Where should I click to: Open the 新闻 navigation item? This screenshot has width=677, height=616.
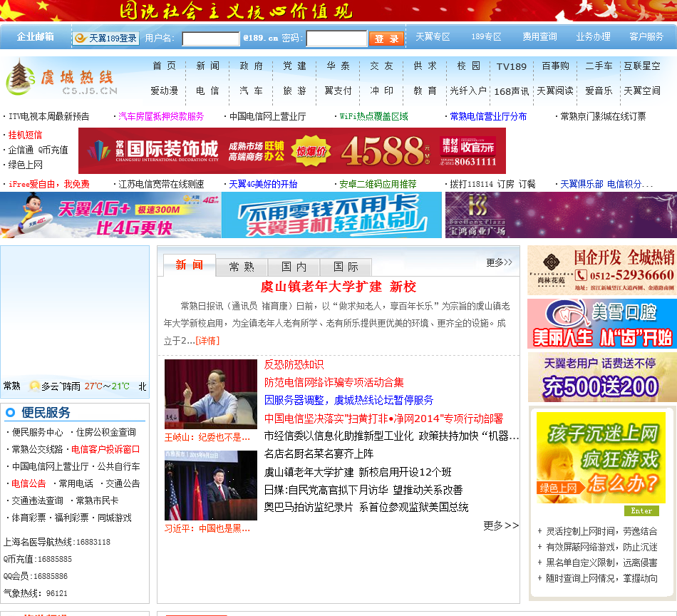[x=208, y=66]
